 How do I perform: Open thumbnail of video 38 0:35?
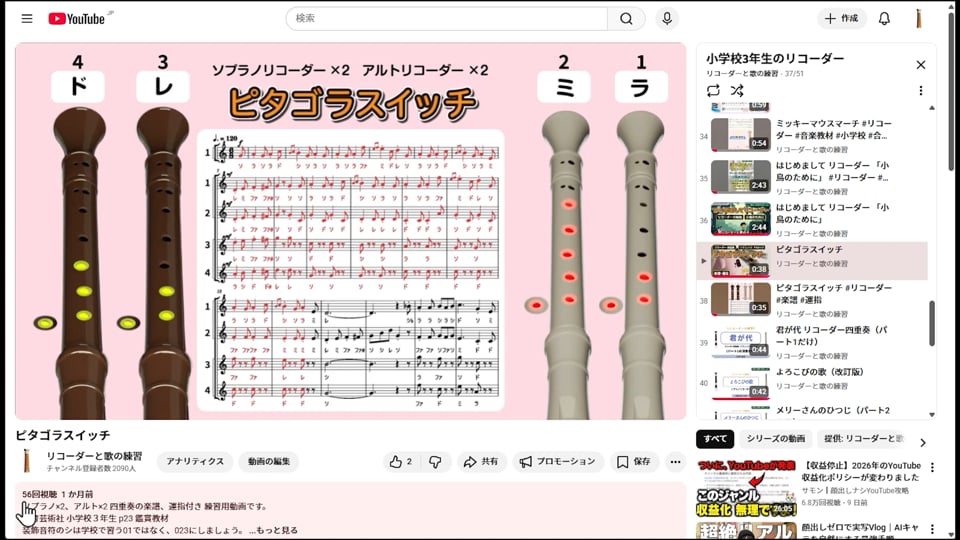click(740, 299)
